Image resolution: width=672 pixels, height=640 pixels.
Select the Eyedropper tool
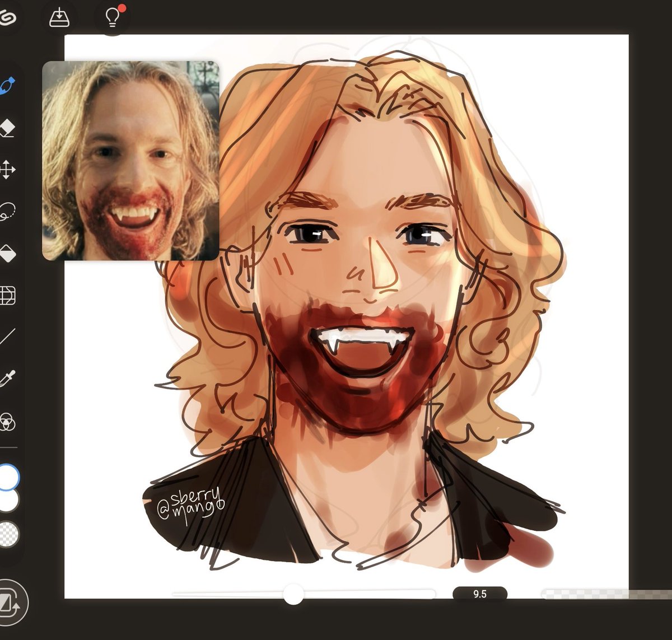7,379
